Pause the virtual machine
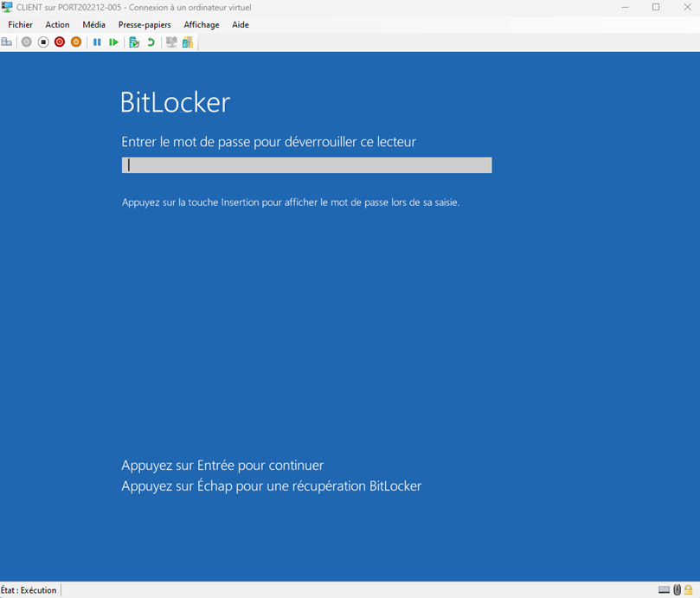 [x=97, y=42]
